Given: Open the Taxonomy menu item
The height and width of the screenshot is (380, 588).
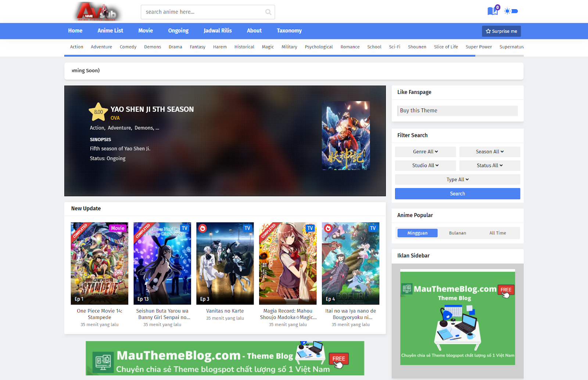Looking at the screenshot, I should 289,31.
